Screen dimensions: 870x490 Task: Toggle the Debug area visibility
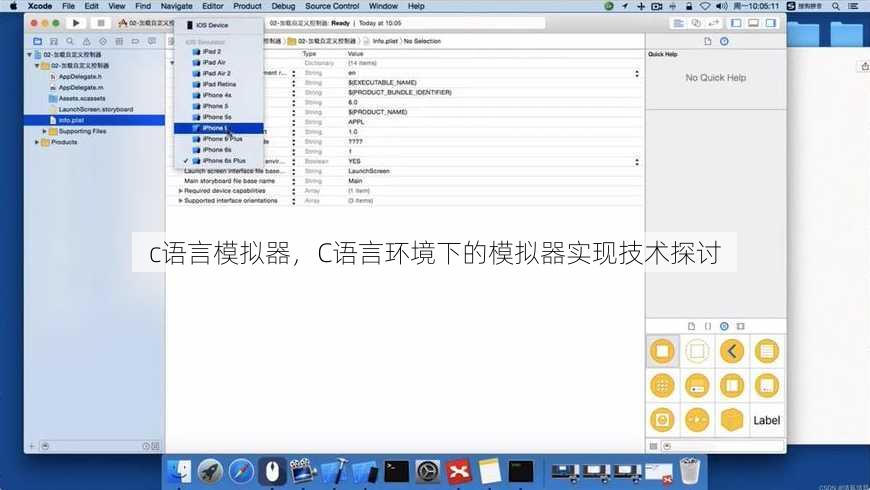click(x=753, y=23)
